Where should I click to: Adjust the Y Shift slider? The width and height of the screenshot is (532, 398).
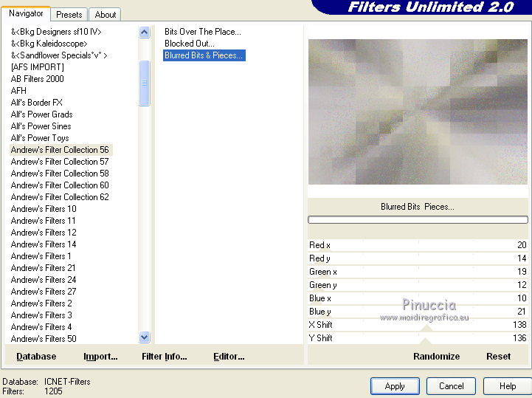pos(418,338)
